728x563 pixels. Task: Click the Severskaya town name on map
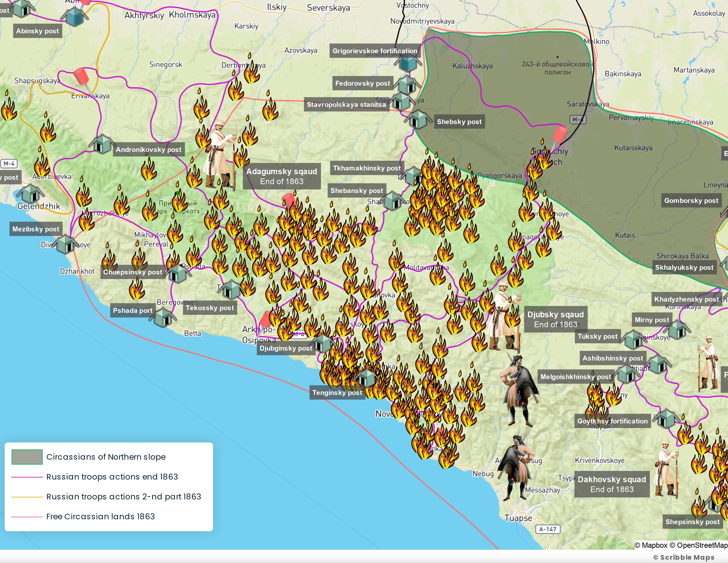pyautogui.click(x=328, y=8)
